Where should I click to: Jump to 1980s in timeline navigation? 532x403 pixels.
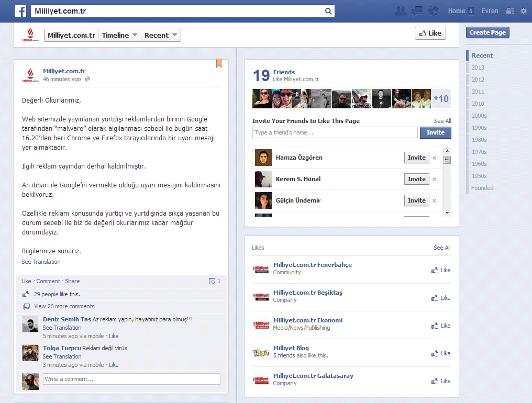(x=479, y=140)
